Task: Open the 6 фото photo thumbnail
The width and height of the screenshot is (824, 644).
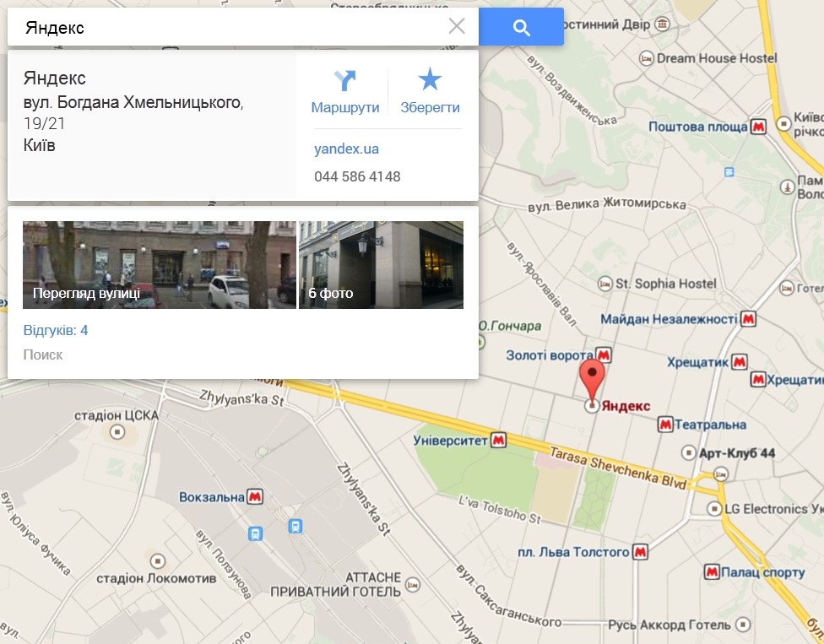Action: [x=381, y=265]
